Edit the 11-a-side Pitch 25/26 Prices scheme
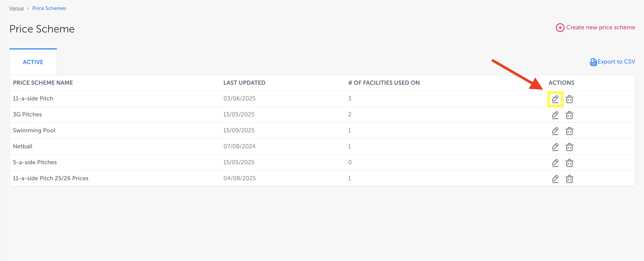Screen dimensions: 644x261 tap(555, 179)
